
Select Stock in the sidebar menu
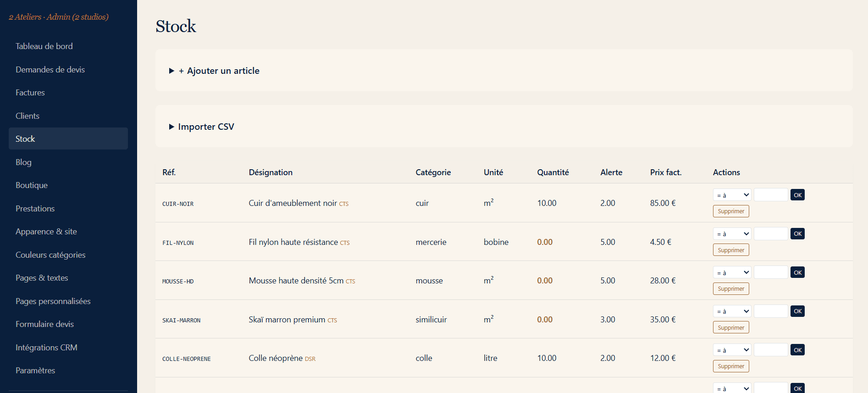point(68,138)
